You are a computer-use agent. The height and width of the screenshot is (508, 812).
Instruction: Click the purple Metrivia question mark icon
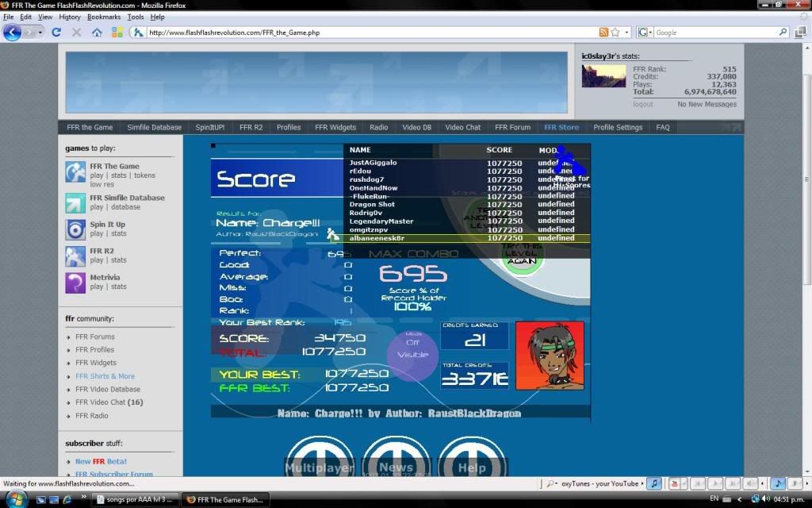coord(75,283)
